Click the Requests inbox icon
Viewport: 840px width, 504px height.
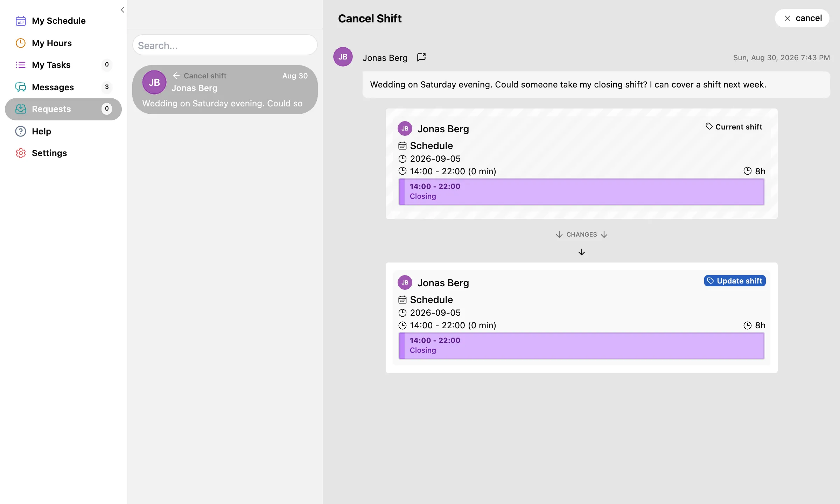point(21,109)
